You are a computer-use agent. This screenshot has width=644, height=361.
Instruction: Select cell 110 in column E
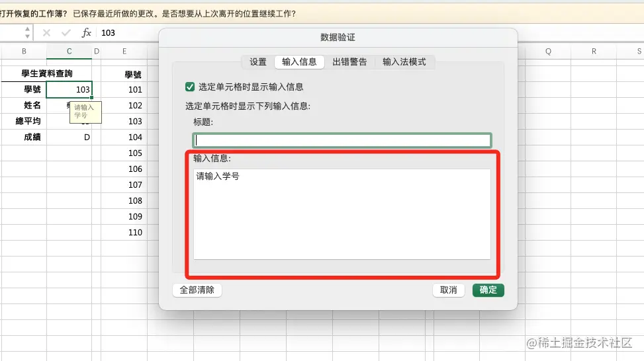click(124, 232)
